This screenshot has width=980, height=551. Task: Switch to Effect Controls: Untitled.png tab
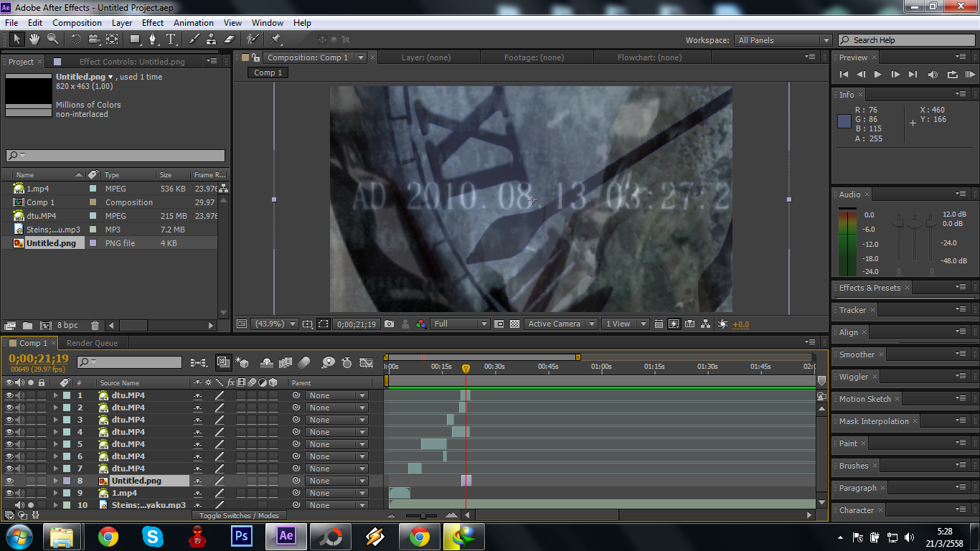point(132,62)
